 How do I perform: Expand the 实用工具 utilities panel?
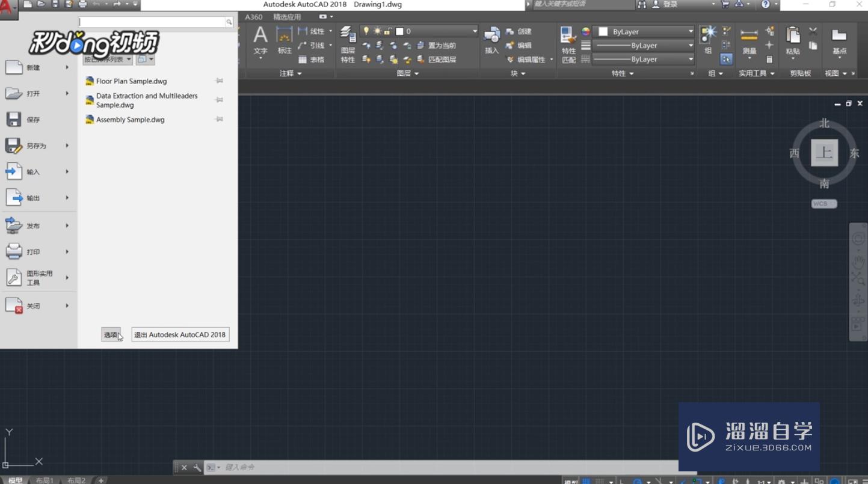tap(757, 73)
